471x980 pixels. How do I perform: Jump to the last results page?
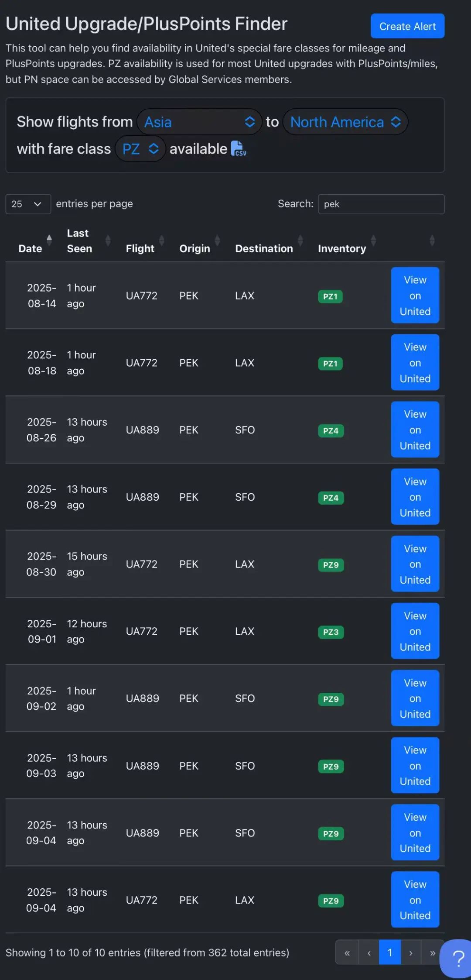coord(432,952)
